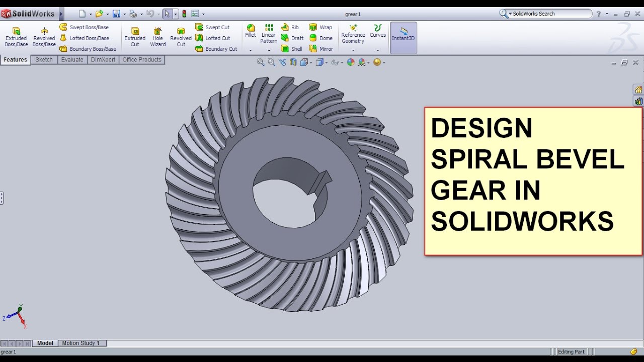Choose Boundary Boss/Base feature

click(x=88, y=49)
